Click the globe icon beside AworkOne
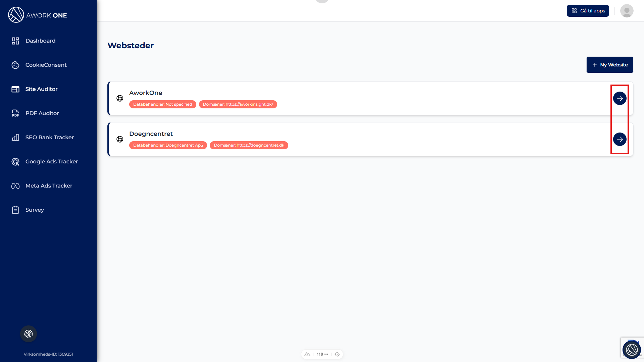Viewport: 644px width, 362px height. coord(120,98)
